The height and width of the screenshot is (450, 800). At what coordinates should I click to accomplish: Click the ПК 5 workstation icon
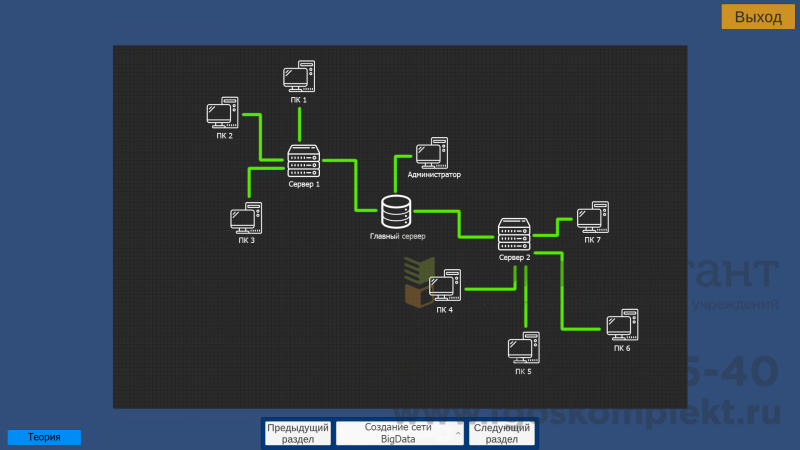(x=523, y=349)
